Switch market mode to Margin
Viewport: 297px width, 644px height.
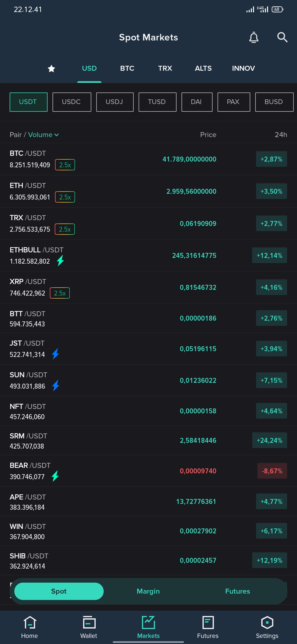coord(148,591)
